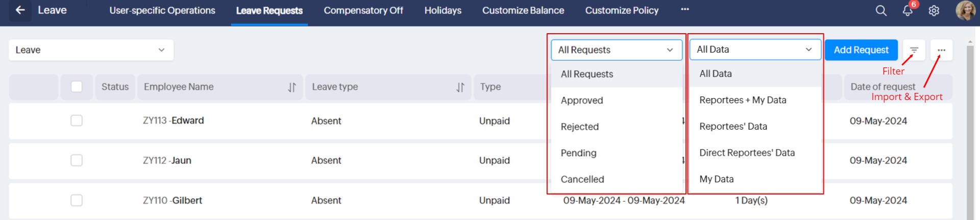Open the notifications bell icon
Viewport: 980px width, 220px height.
(x=908, y=11)
